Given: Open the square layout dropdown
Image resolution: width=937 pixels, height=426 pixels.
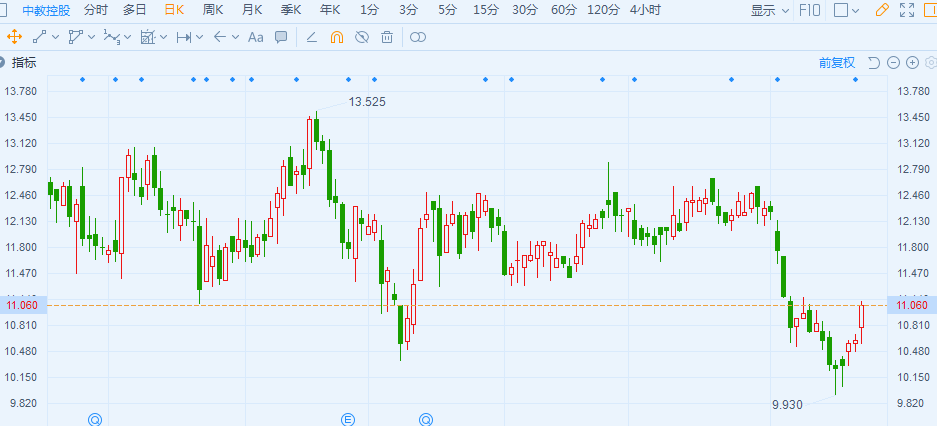Looking at the screenshot, I should [847, 10].
